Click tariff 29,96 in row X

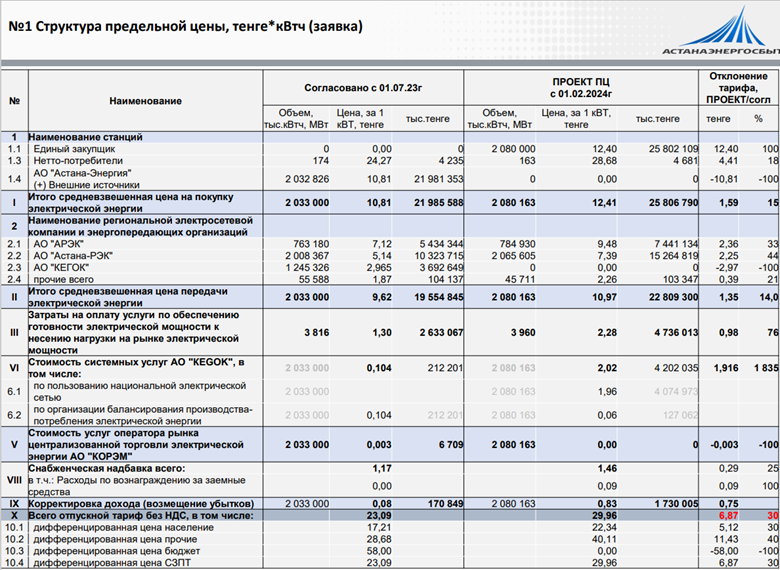(605, 515)
